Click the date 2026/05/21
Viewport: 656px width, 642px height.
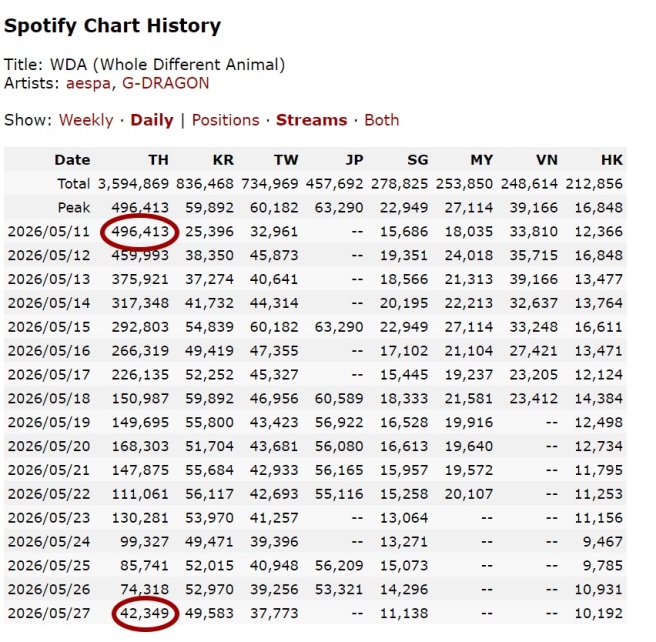[49, 470]
